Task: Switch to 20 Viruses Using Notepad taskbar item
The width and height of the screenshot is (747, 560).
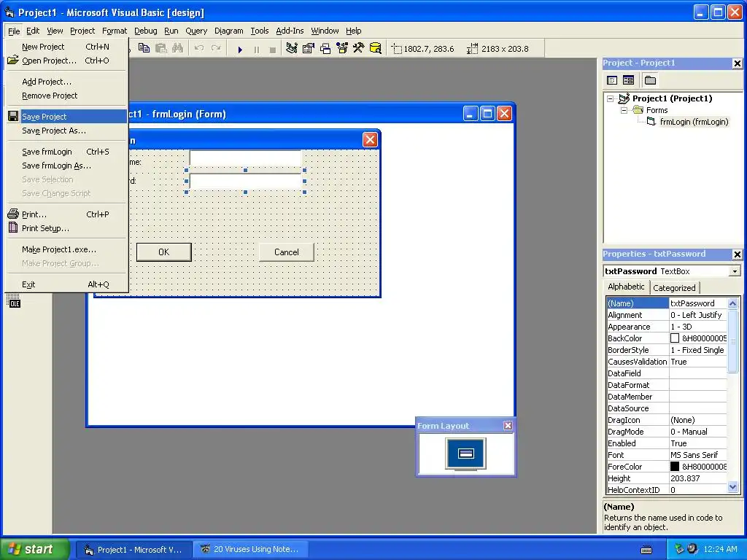Action: (x=252, y=550)
